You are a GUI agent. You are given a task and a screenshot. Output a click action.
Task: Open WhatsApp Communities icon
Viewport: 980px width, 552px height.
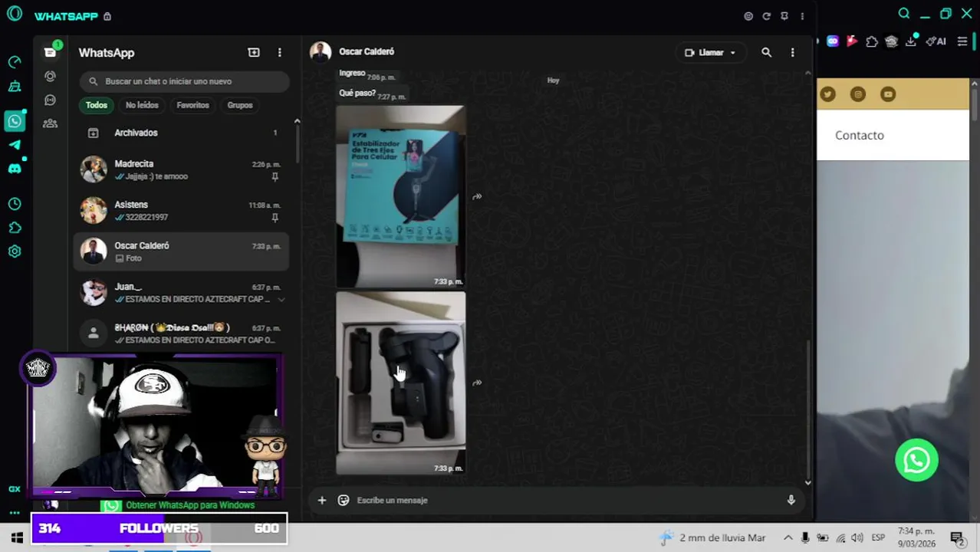coord(50,123)
